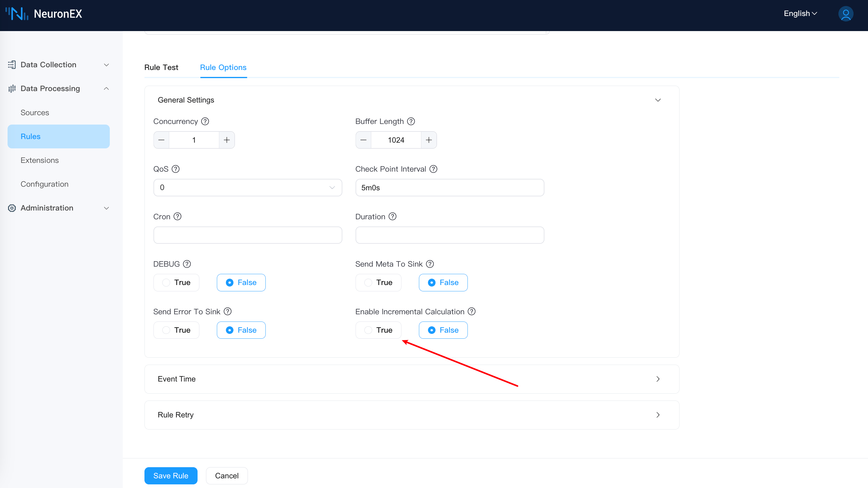The image size is (868, 488).
Task: Click the NeuronEX logo icon
Action: click(17, 14)
